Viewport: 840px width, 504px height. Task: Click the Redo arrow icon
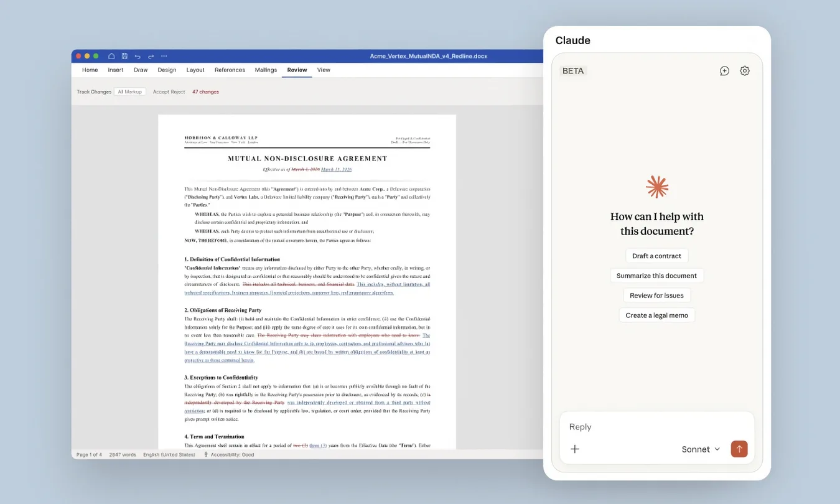coord(150,56)
